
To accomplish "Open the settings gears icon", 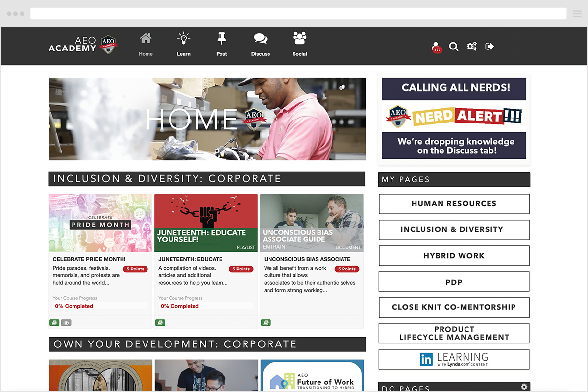I will [x=472, y=47].
